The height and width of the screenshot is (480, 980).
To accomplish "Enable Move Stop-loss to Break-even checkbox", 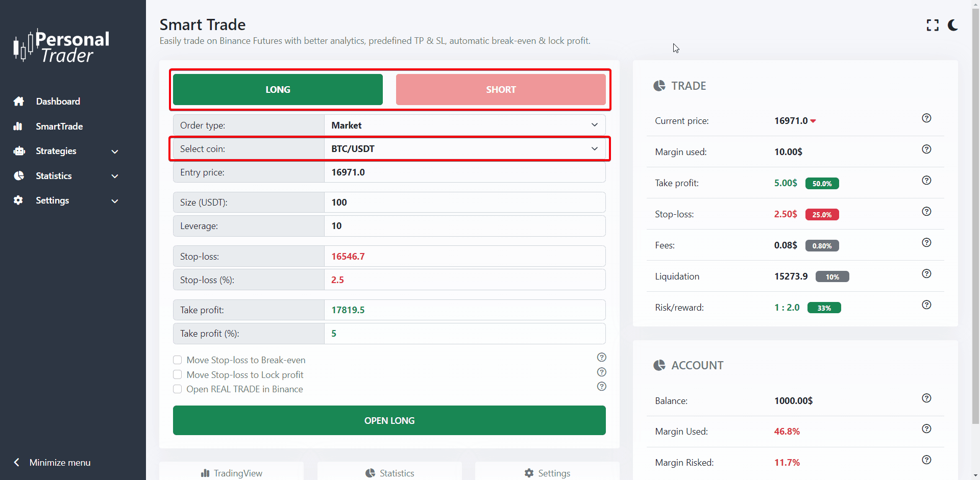I will [x=178, y=360].
